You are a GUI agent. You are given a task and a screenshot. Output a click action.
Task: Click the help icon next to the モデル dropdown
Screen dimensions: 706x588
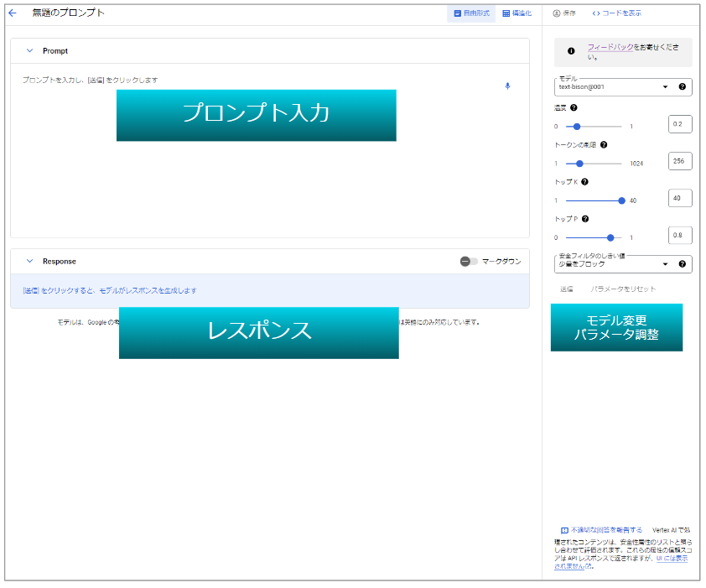[683, 86]
